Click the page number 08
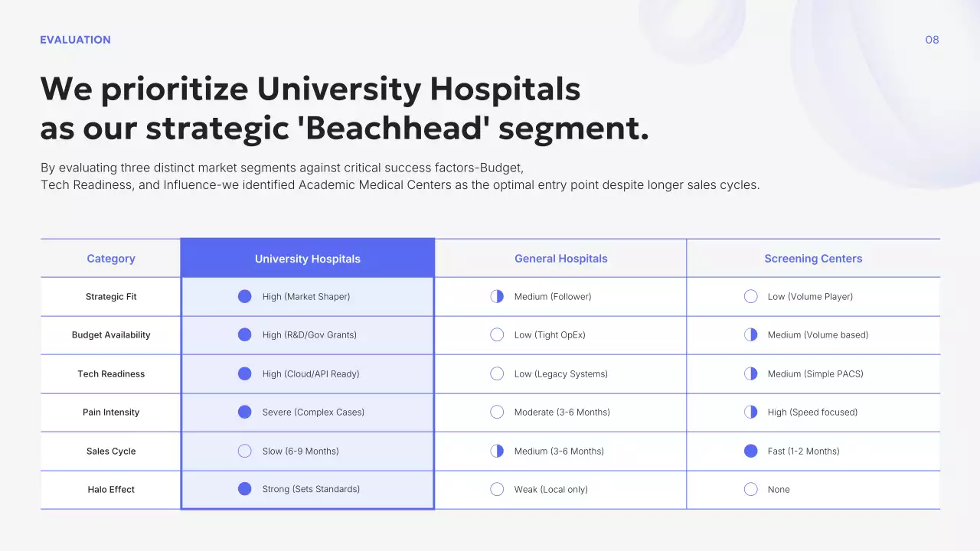Viewport: 980px width, 551px height. (x=932, y=40)
